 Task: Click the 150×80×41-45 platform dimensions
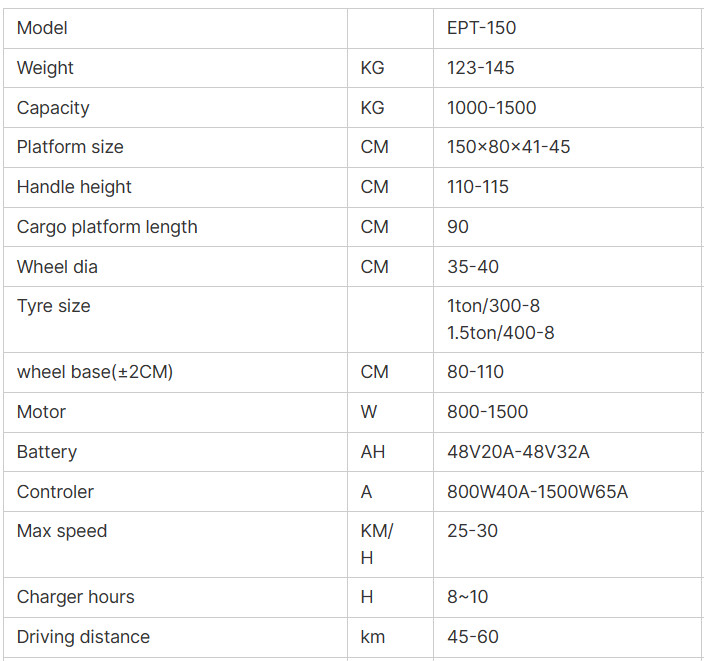tap(509, 147)
